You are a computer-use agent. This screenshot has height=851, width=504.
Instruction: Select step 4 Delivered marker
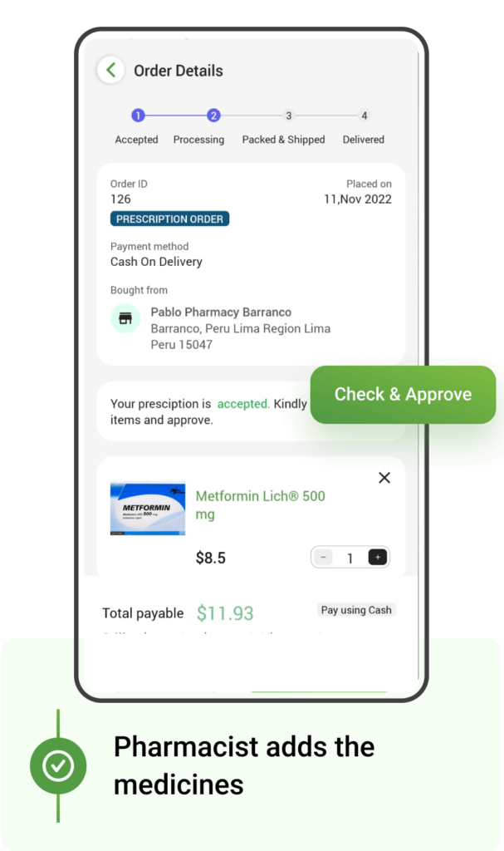(364, 116)
